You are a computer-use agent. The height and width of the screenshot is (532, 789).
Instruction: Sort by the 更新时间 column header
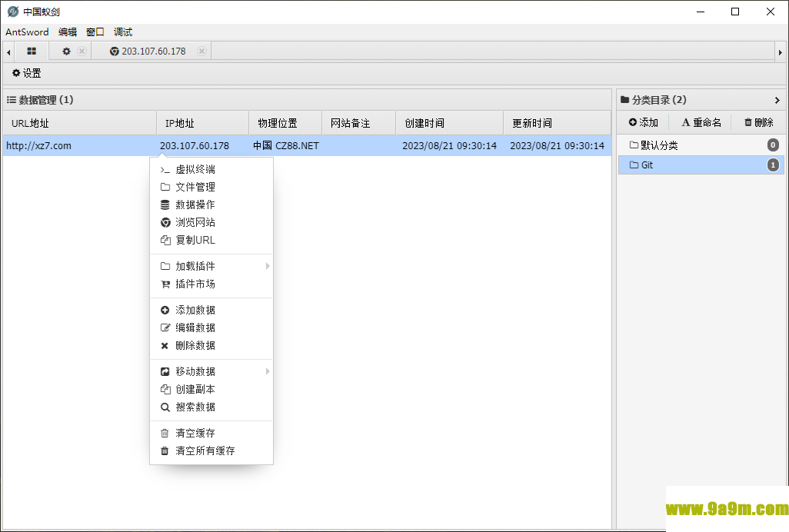click(557, 123)
